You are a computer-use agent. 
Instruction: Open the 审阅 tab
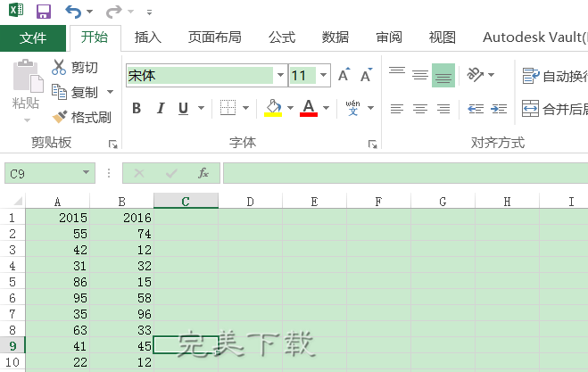389,37
